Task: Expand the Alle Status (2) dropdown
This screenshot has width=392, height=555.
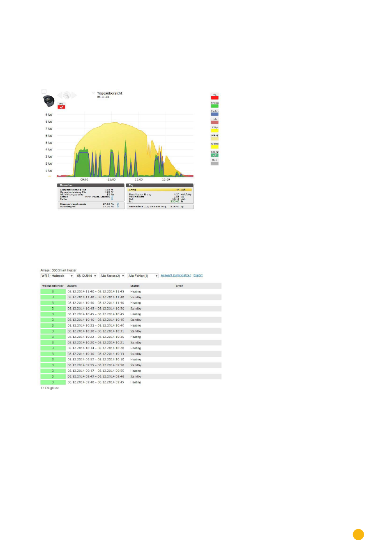Action: tap(112, 276)
